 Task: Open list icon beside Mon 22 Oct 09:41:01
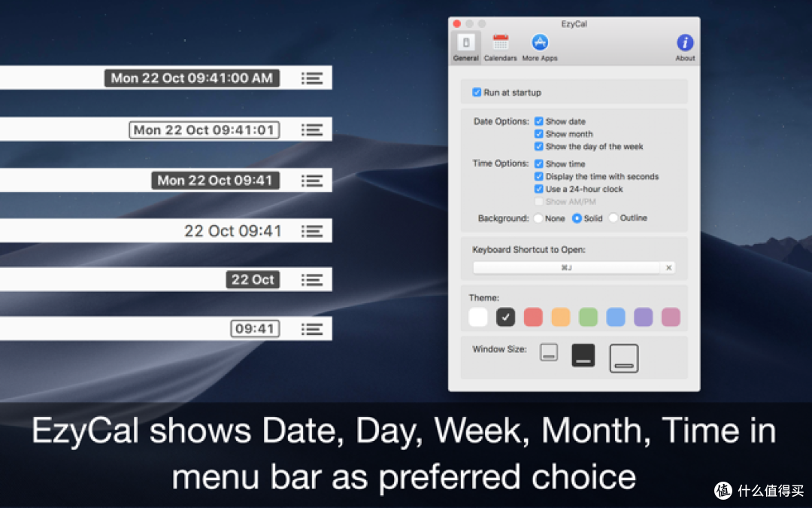[x=312, y=130]
